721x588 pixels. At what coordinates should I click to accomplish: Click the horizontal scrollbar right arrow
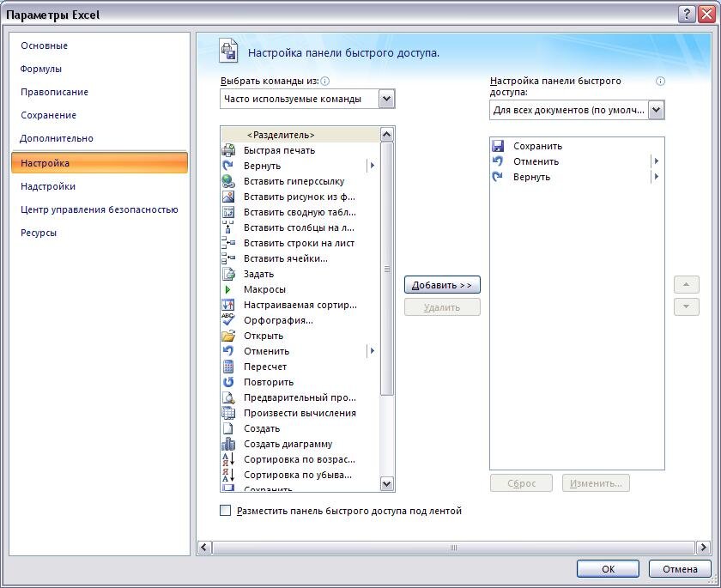(703, 548)
